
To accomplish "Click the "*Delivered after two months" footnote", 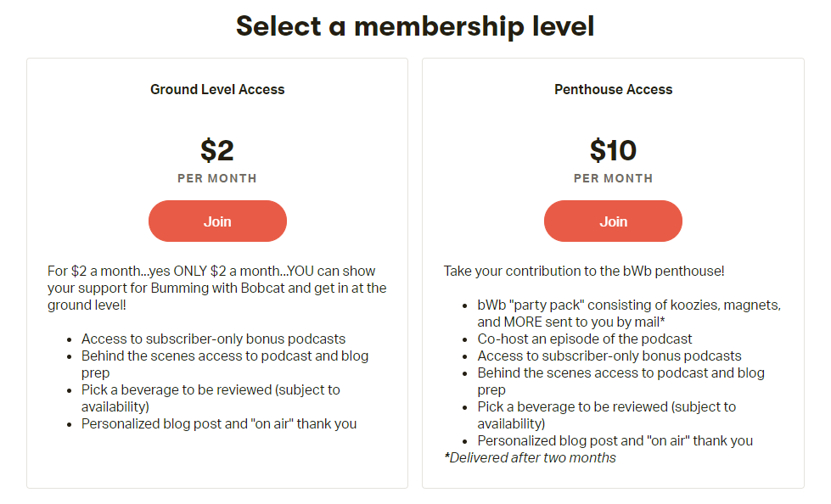I will (x=530, y=458).
